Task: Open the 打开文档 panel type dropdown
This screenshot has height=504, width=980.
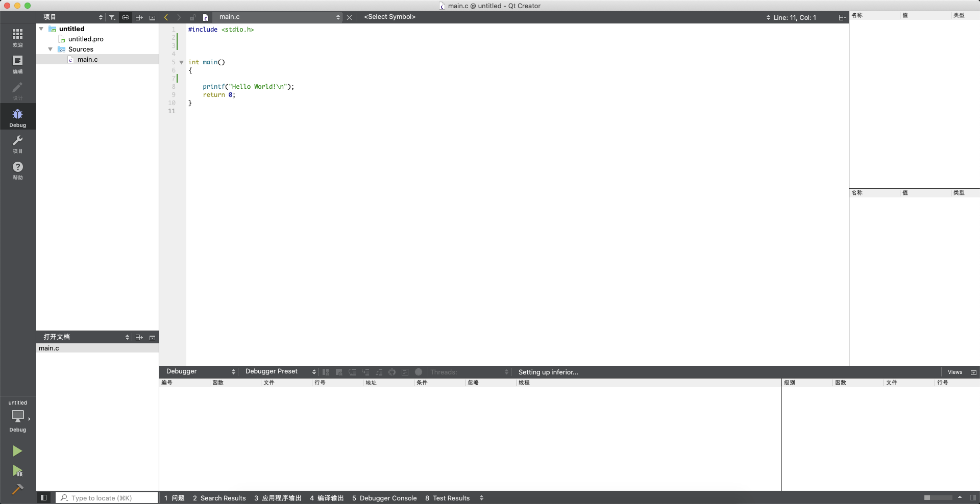Action: click(x=86, y=337)
